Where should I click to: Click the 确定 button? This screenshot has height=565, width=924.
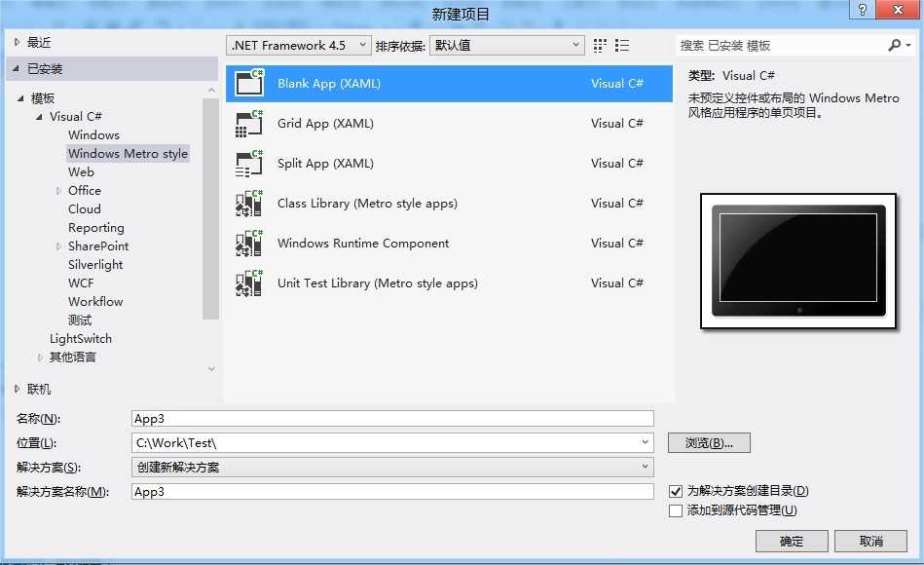792,541
